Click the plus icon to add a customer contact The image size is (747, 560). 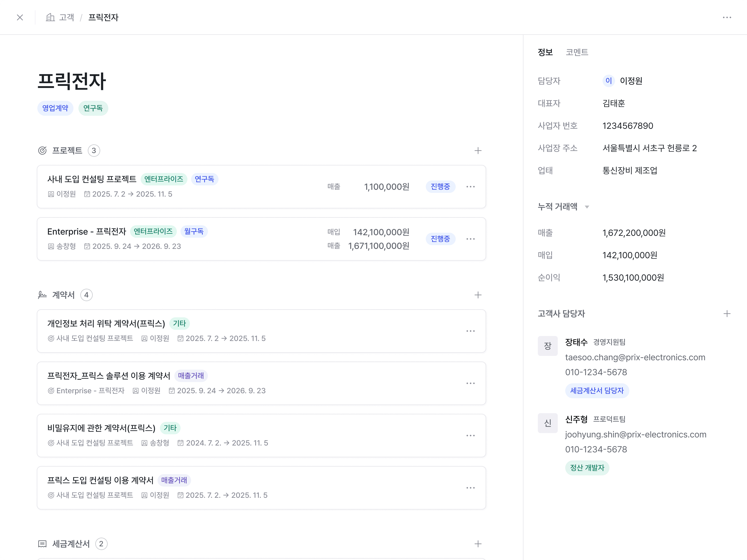(x=727, y=314)
